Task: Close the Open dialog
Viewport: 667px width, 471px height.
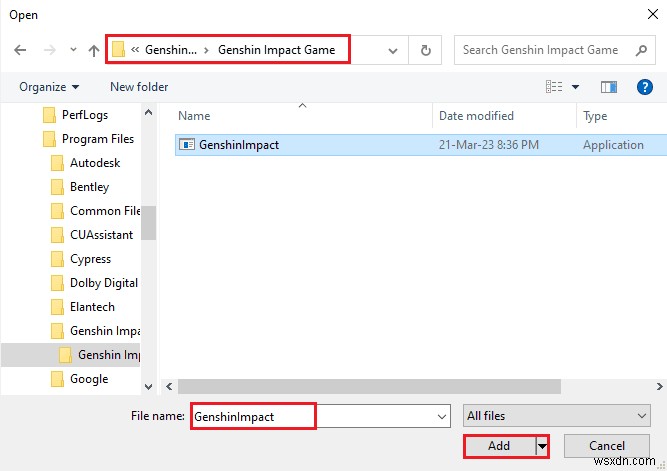Action: (653, 14)
